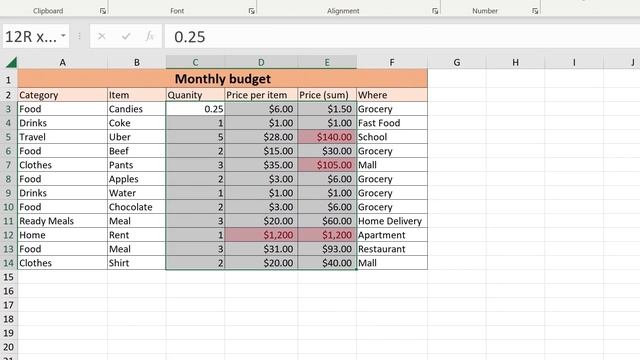This screenshot has width=640, height=360.
Task: Select the Price (sum) header cell
Action: tap(327, 95)
